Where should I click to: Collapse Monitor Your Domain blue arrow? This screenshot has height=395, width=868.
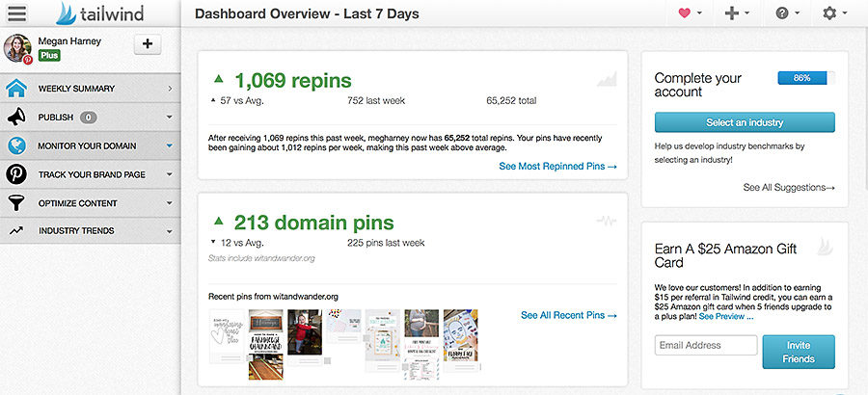pyautogui.click(x=170, y=146)
